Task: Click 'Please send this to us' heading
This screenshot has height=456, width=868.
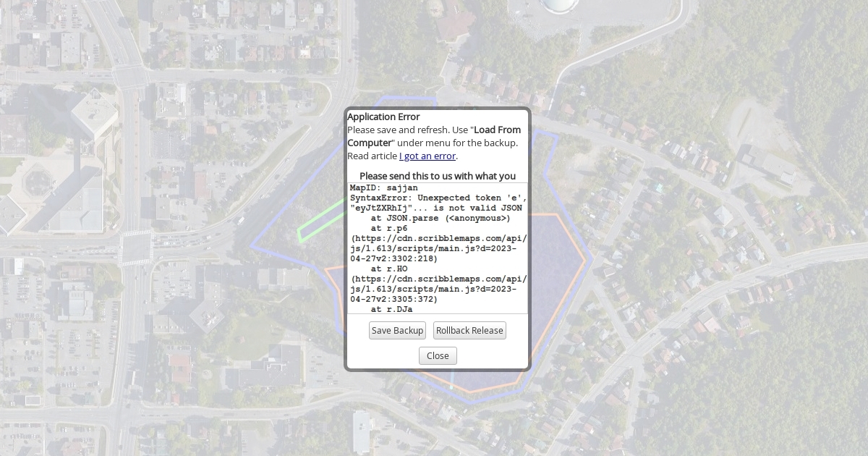Action: [438, 176]
